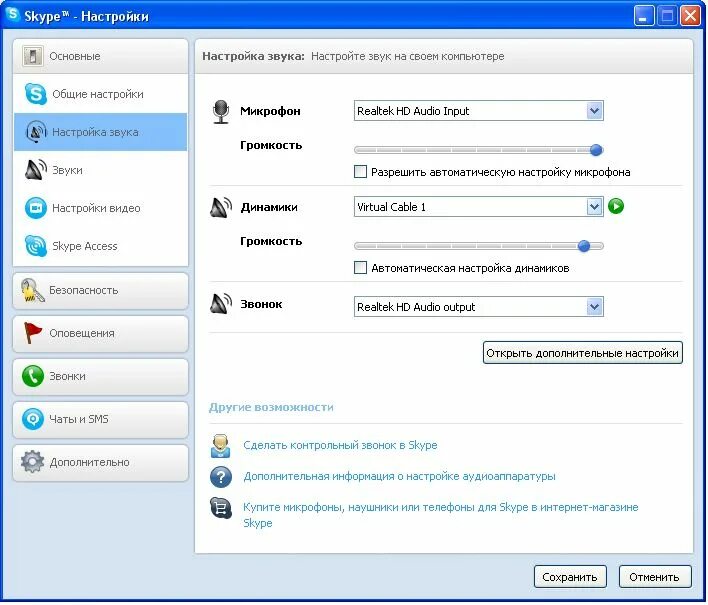Click the red flag icon beside Оповещения

click(33, 333)
